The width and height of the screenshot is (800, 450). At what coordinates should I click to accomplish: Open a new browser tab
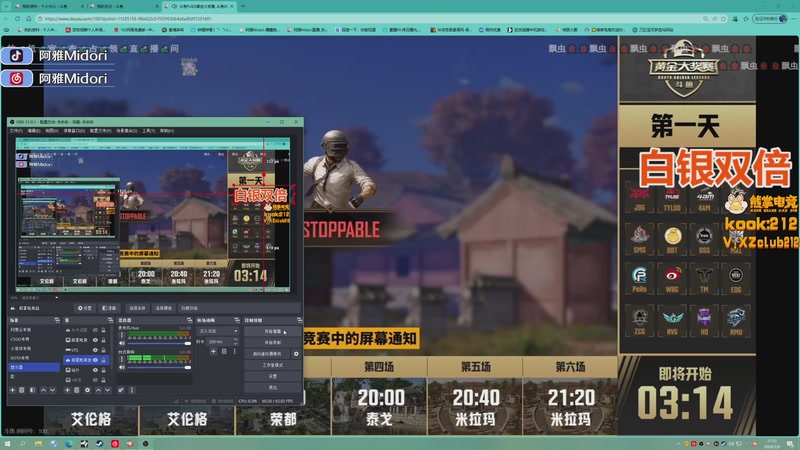pyautogui.click(x=243, y=6)
